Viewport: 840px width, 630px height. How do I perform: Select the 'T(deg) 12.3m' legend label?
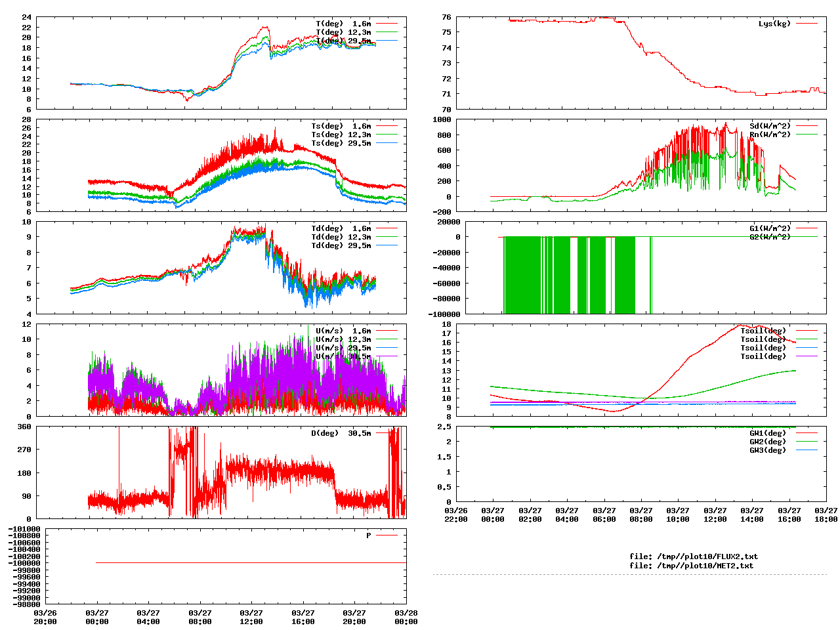click(x=343, y=32)
